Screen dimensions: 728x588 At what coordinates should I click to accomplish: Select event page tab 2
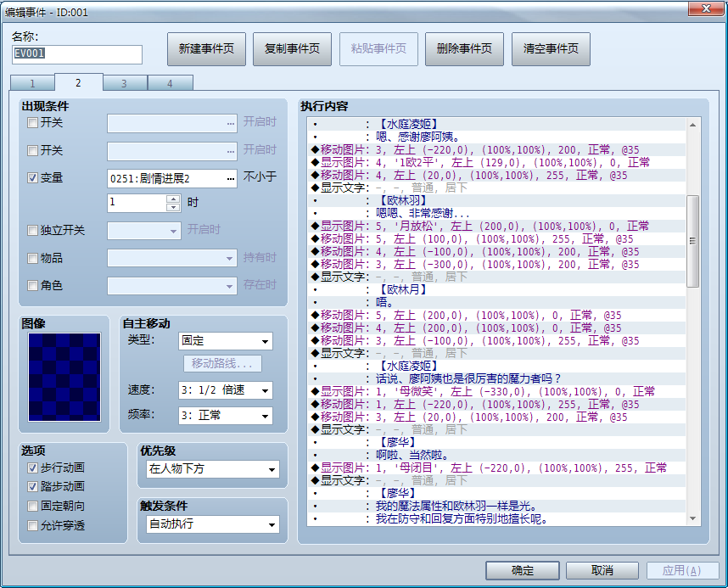tap(78, 82)
